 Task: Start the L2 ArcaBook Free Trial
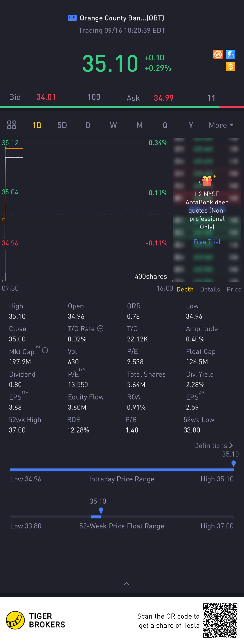coord(207,242)
